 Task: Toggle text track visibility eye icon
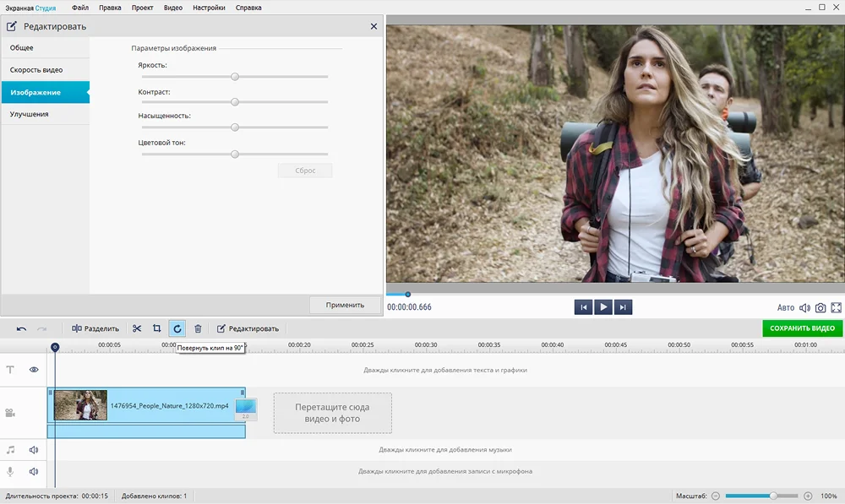35,370
